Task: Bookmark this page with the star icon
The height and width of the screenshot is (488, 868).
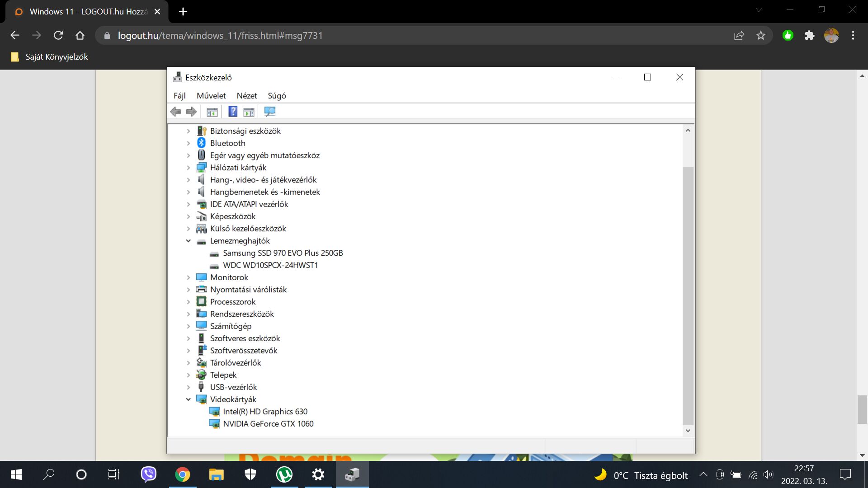Action: [x=761, y=35]
